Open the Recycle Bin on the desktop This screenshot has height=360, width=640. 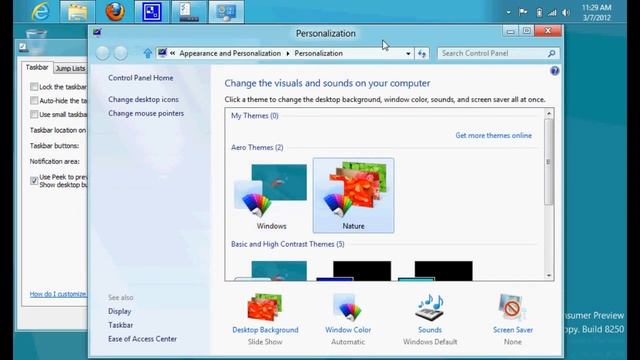[36, 40]
